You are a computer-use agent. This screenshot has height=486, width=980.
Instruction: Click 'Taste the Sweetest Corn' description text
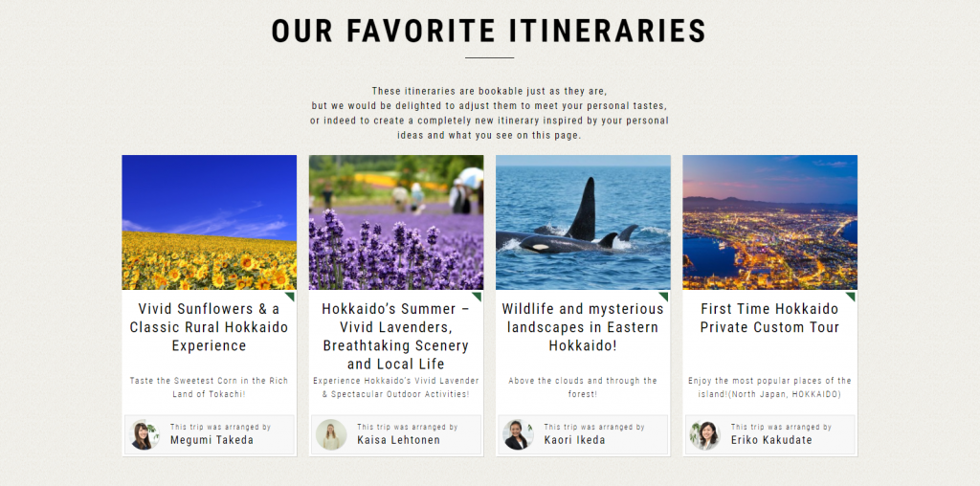(x=209, y=387)
